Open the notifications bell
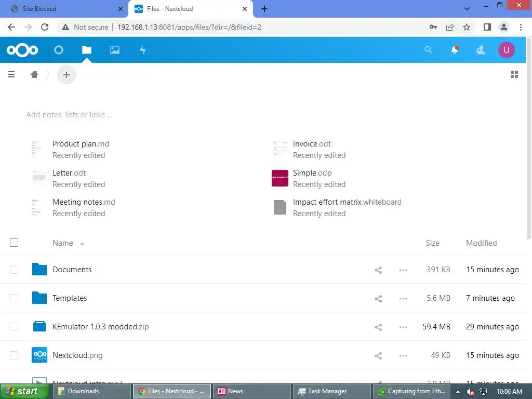The image size is (532, 399). coord(455,50)
